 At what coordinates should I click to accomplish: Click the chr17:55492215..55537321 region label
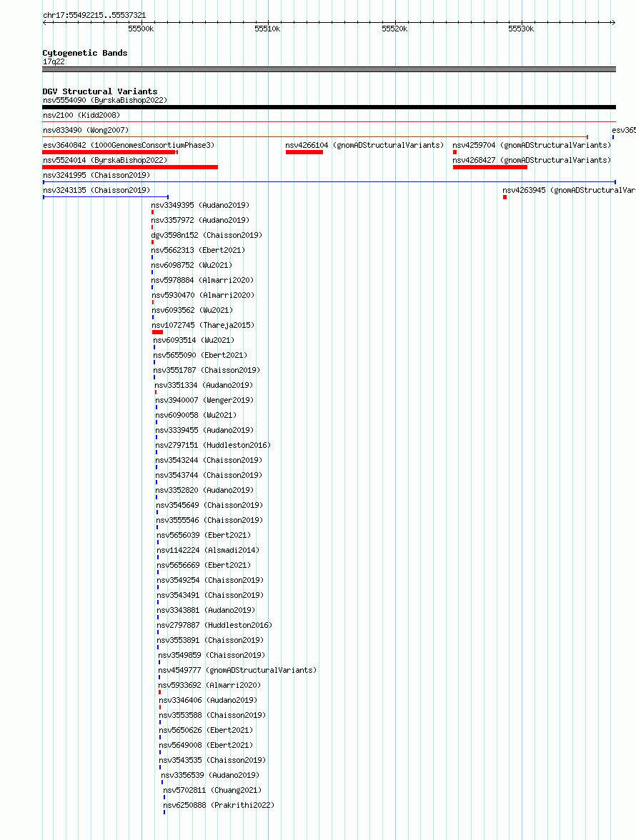94,15
